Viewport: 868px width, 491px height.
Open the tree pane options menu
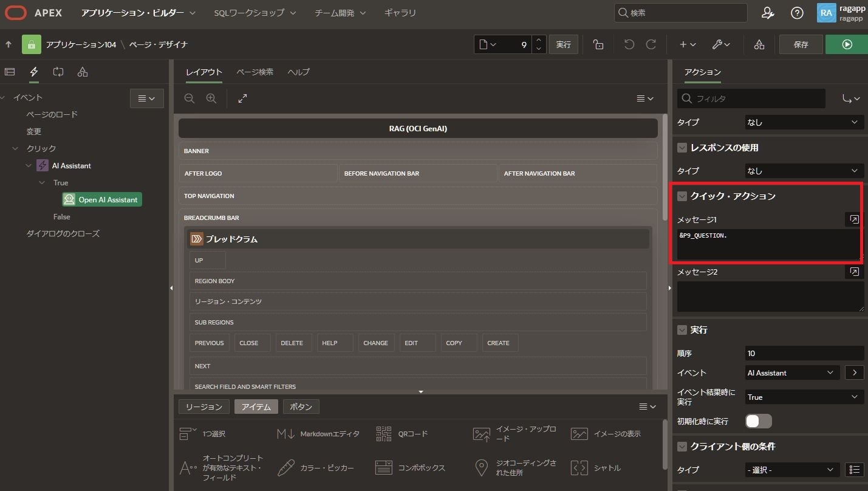[147, 98]
